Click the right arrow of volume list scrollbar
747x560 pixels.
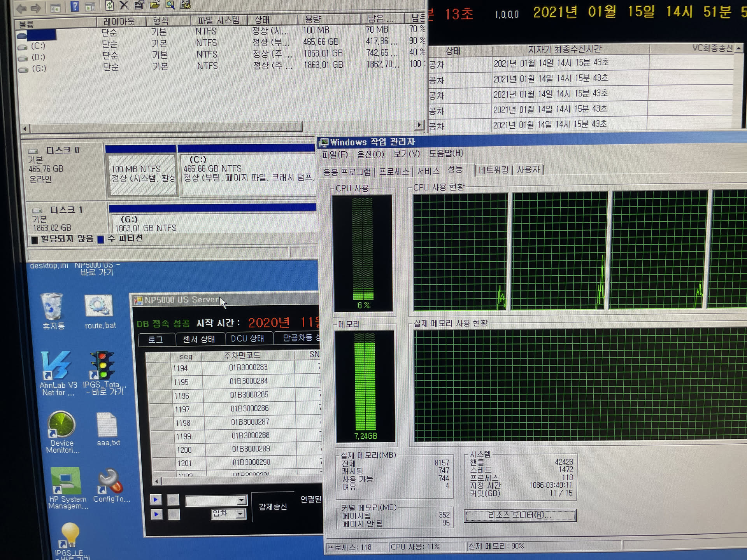(x=419, y=125)
